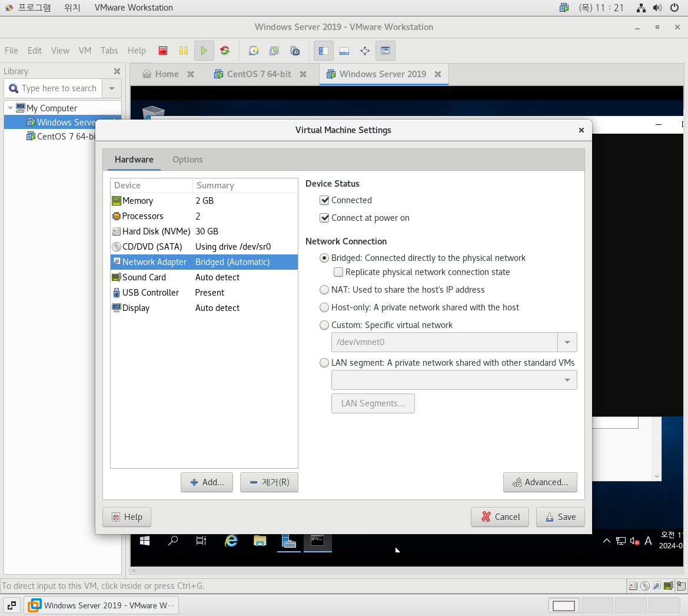Collapse the My Computer tree node
Viewport: 688px width, 616px height.
(x=10, y=108)
